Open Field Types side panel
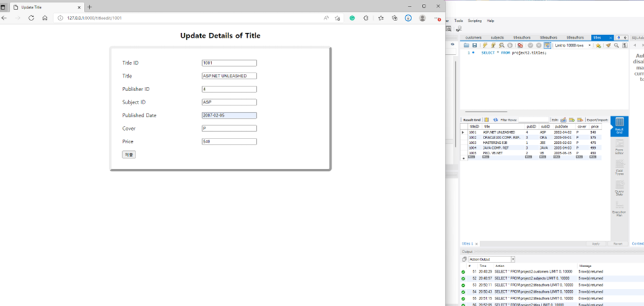 tap(620, 167)
